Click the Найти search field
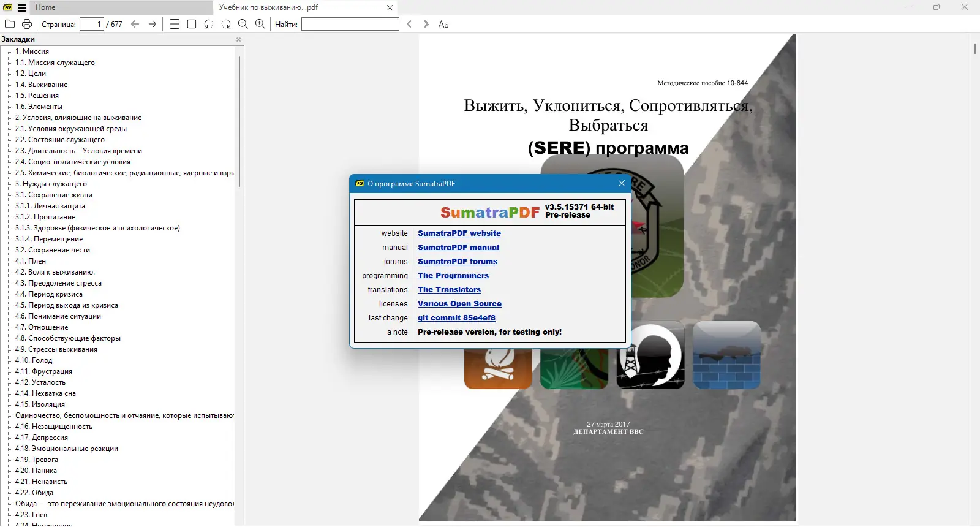 pos(350,24)
